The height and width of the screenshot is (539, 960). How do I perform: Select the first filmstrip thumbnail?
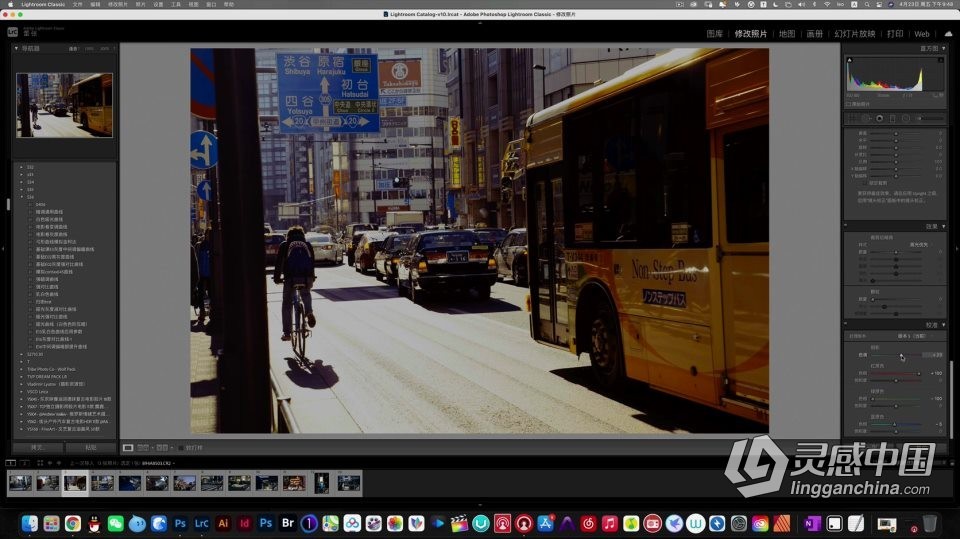tap(20, 483)
